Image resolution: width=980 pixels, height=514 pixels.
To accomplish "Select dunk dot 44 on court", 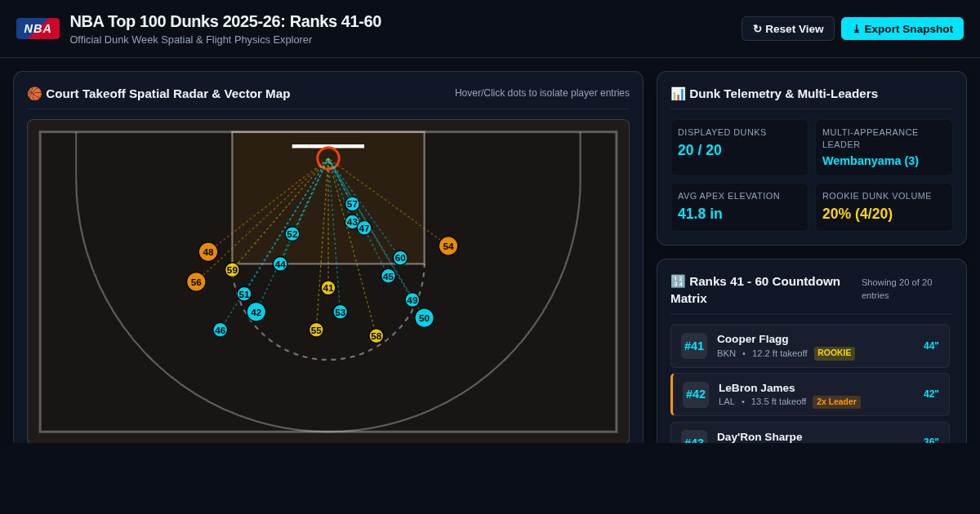I will point(280,264).
